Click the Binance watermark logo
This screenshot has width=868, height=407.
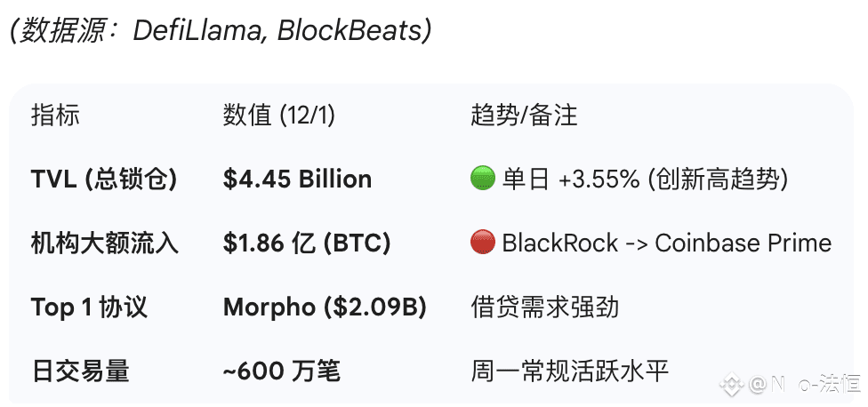pos(731,385)
